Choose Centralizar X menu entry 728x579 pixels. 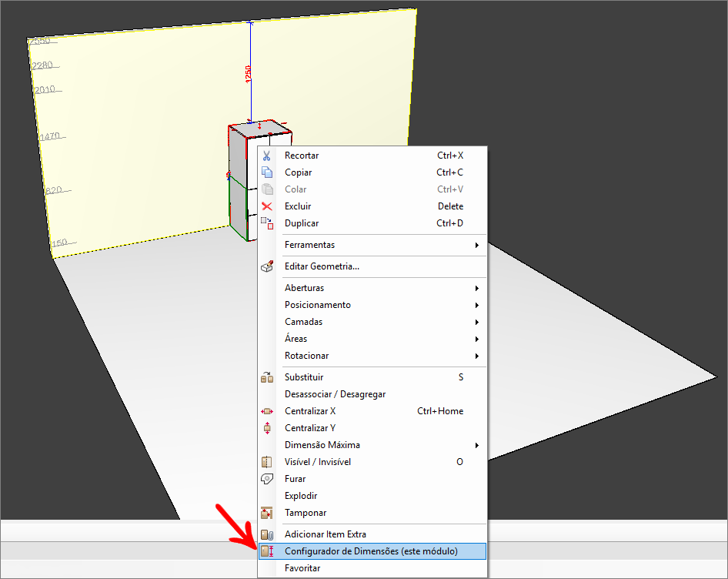(372, 411)
